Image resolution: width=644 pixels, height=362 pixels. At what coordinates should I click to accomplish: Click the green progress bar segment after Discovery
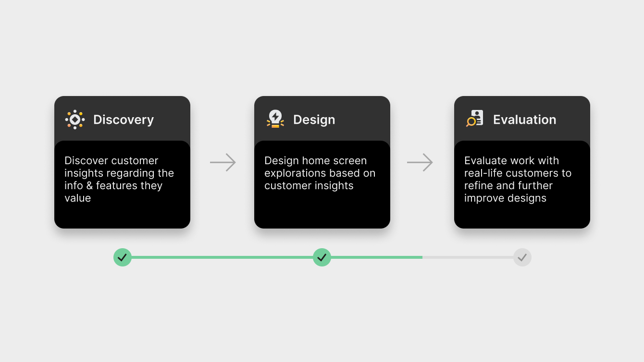point(222,257)
